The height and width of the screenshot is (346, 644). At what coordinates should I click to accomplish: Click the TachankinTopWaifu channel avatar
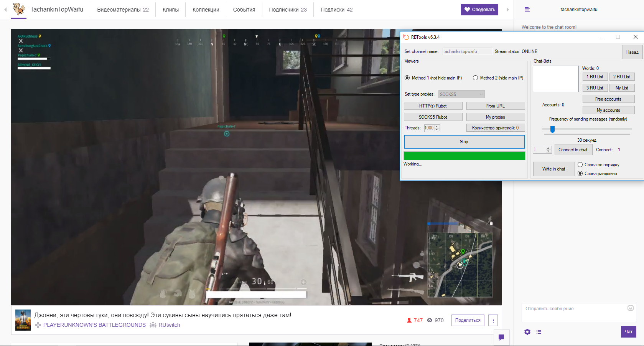pos(19,9)
